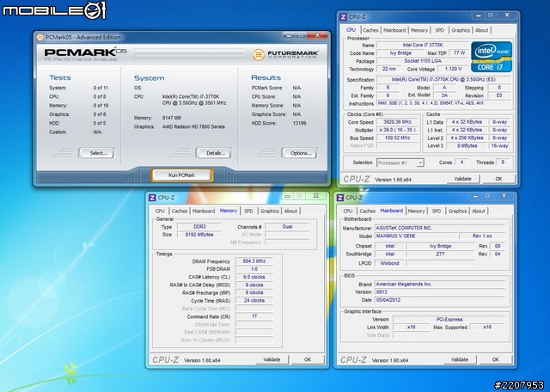Open Caches tab in Memory CPU-Z window

(x=180, y=211)
